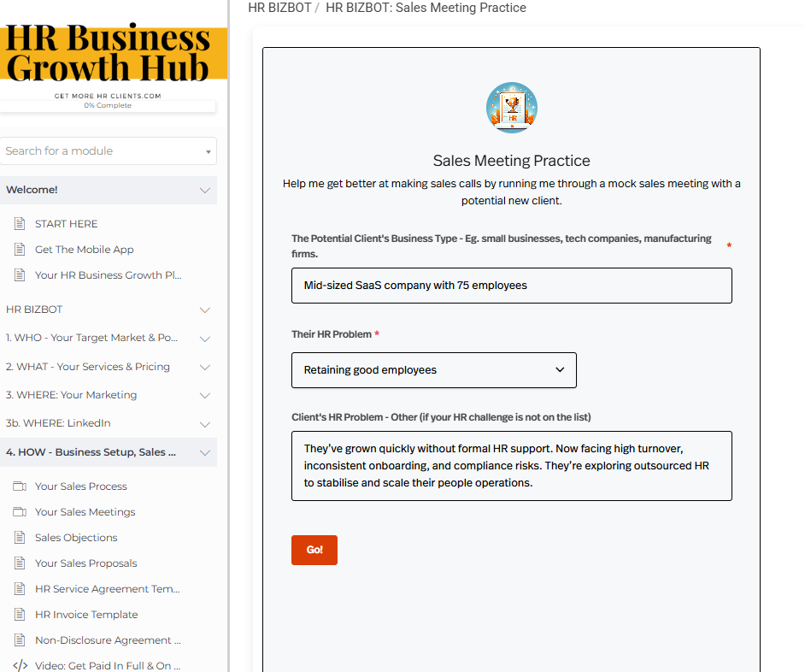Click the HR Service Agreement document icon

(20, 589)
